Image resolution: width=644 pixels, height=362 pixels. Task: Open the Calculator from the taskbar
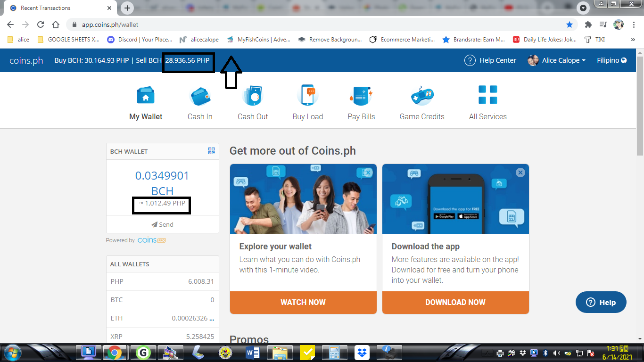[335, 353]
